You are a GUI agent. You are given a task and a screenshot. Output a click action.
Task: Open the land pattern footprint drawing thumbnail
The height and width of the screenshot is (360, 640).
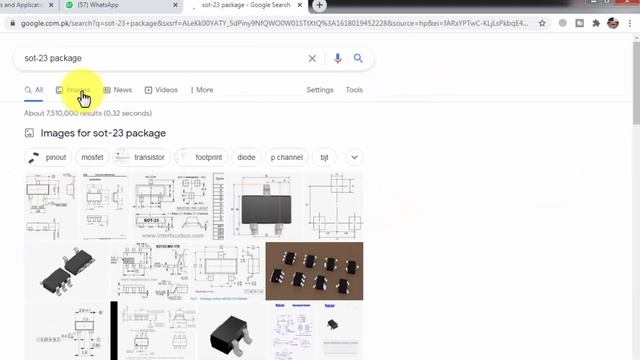334,206
